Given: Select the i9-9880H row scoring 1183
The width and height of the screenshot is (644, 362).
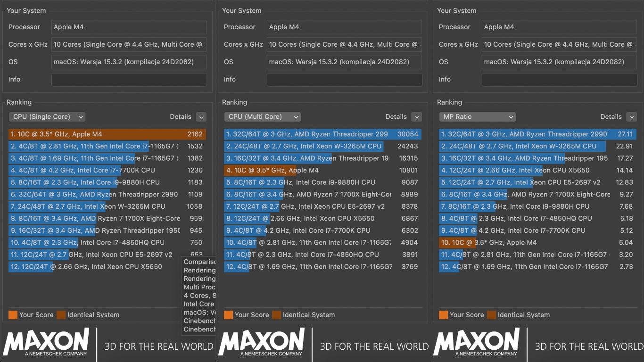Looking at the screenshot, I should (x=107, y=182).
